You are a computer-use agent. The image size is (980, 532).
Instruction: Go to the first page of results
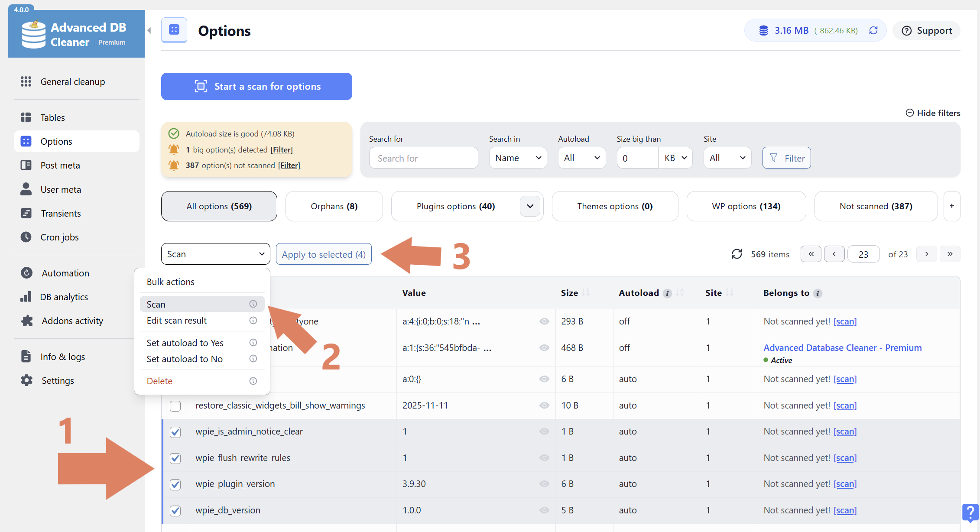click(811, 254)
